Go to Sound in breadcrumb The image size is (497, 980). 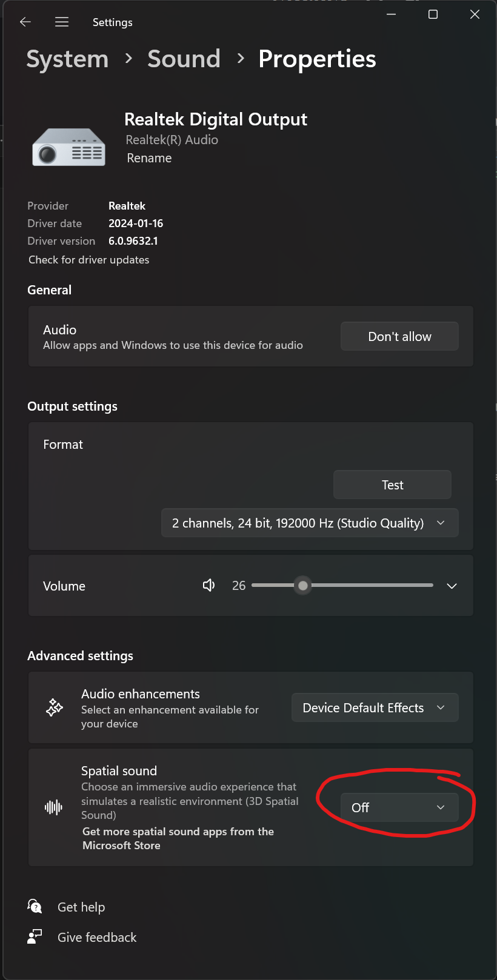tap(184, 59)
